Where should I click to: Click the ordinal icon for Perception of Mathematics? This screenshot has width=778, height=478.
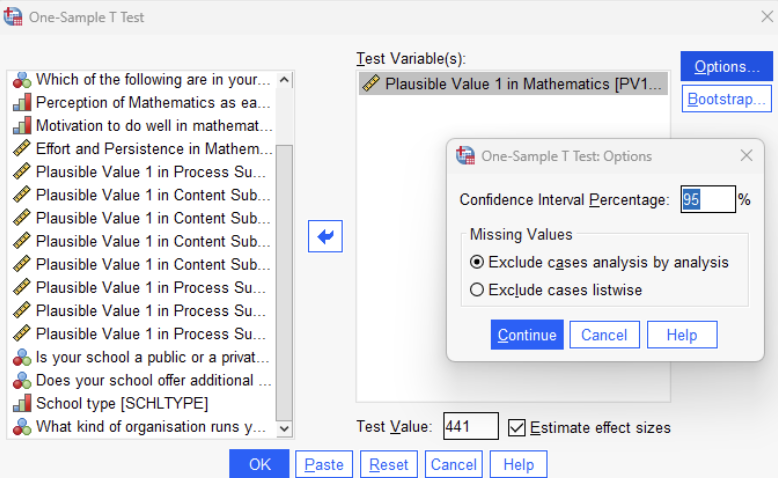tap(21, 102)
